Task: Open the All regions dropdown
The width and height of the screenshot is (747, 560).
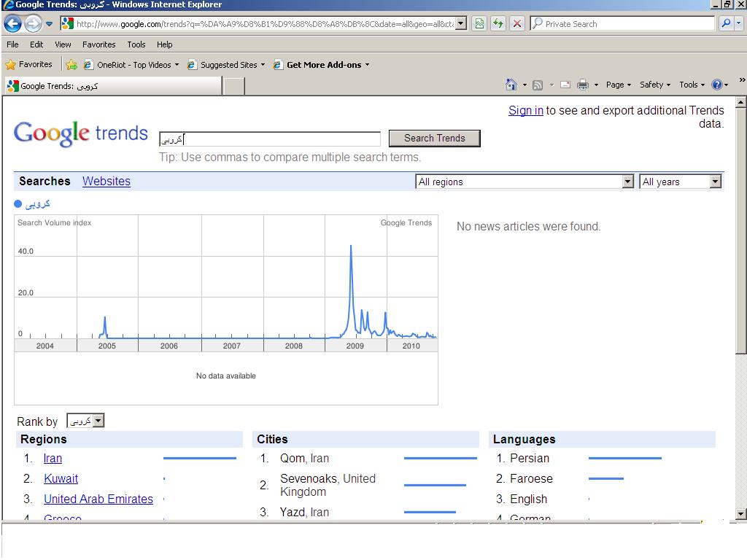Action: click(x=525, y=182)
